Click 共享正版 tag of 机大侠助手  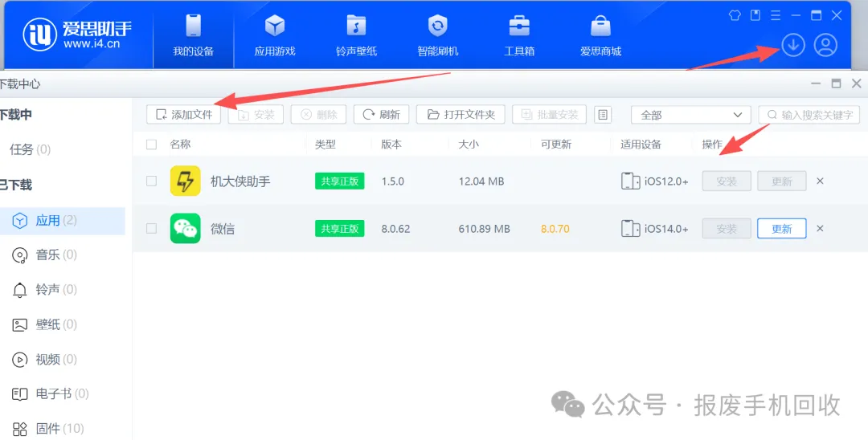339,181
